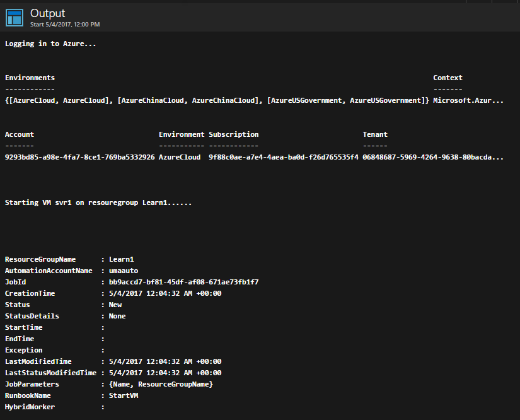The image size is (520, 420).
Task: Click the Exception label
Action: [23, 350]
